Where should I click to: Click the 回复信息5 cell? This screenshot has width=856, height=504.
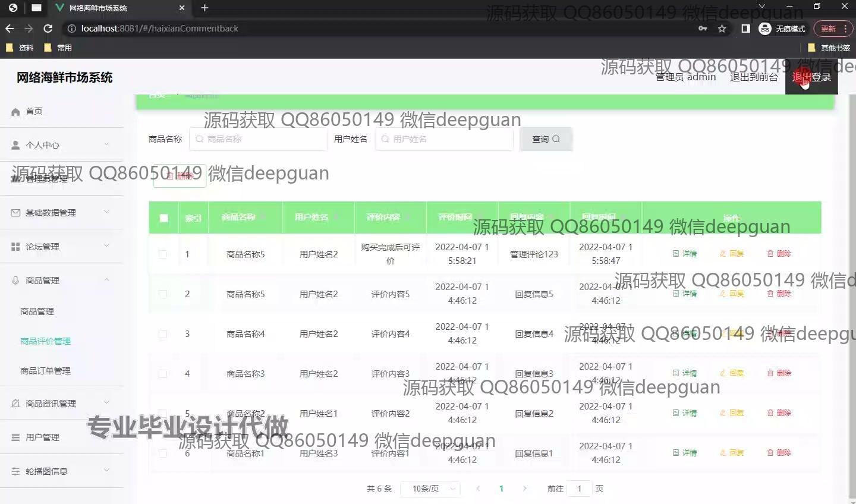coord(534,294)
